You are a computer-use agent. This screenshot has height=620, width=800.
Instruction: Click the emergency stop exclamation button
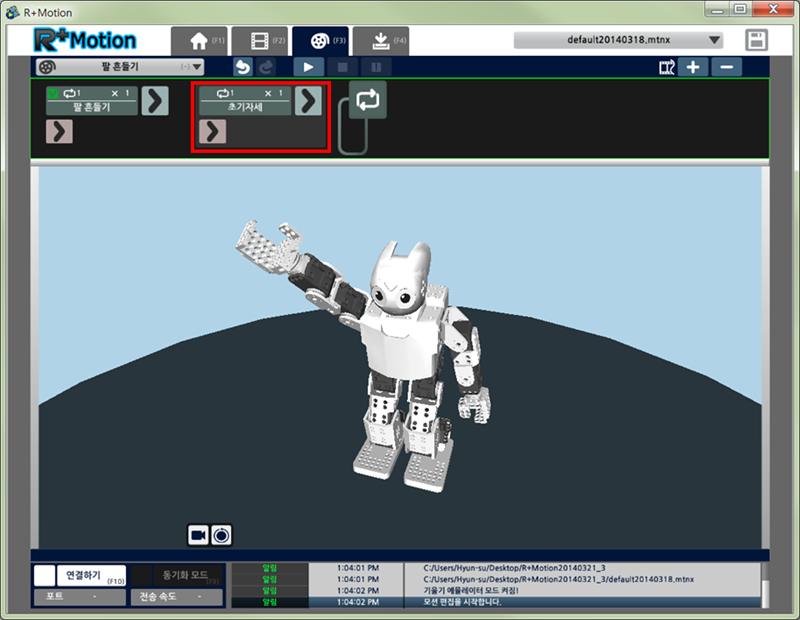376,67
